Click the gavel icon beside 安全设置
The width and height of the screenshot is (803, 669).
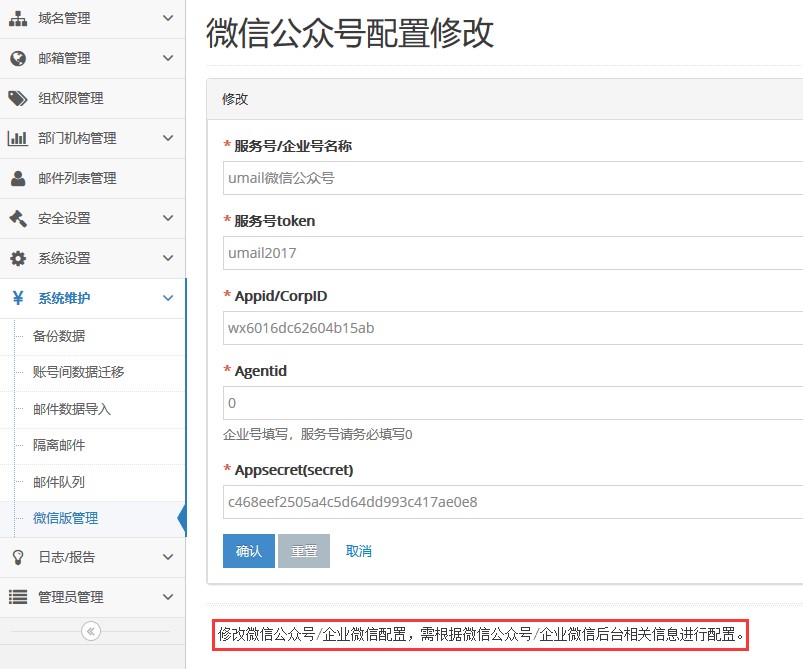point(18,218)
